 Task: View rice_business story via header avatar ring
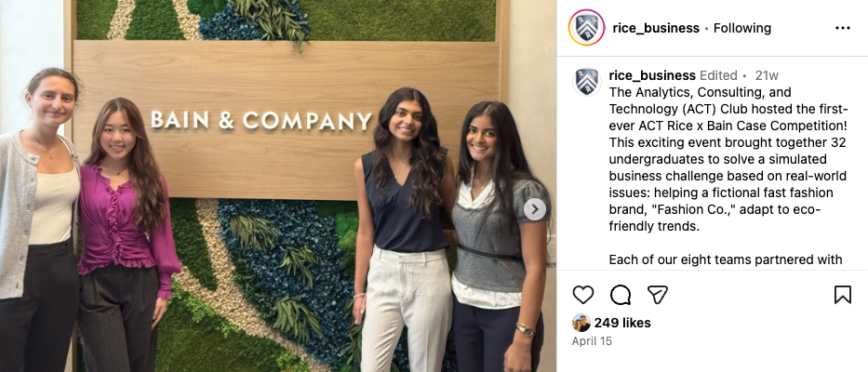pos(586,28)
